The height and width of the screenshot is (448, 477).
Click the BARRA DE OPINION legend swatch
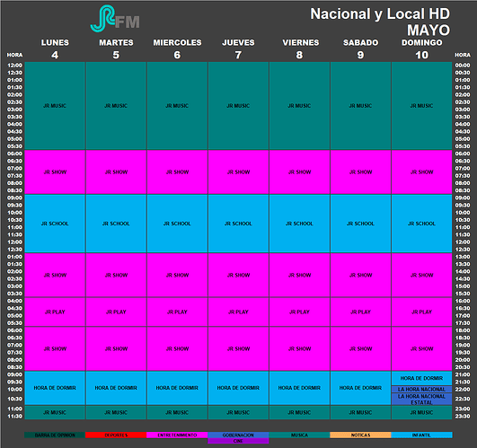(x=55, y=435)
